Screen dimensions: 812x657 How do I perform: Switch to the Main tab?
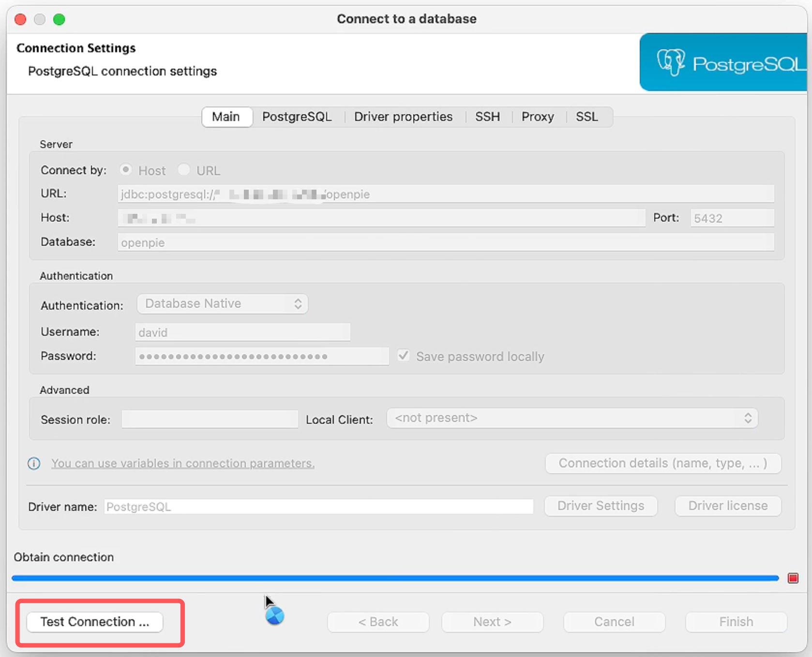226,117
